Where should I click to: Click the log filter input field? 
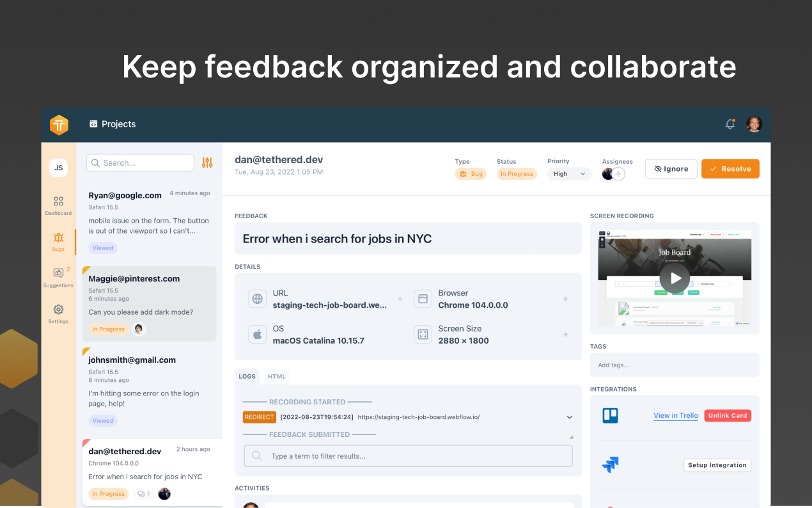[408, 456]
